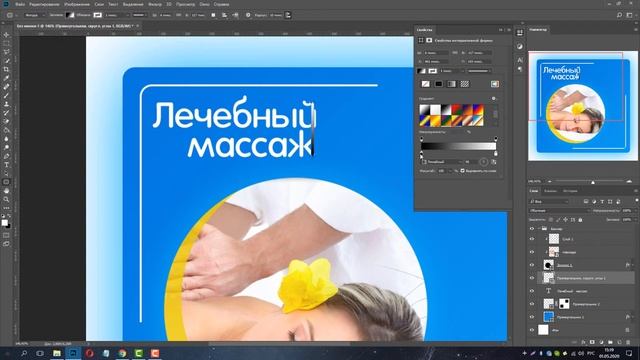Viewport: 640px width, 360px height.
Task: Hide the Лечебный массаж text layer
Action: point(532,291)
